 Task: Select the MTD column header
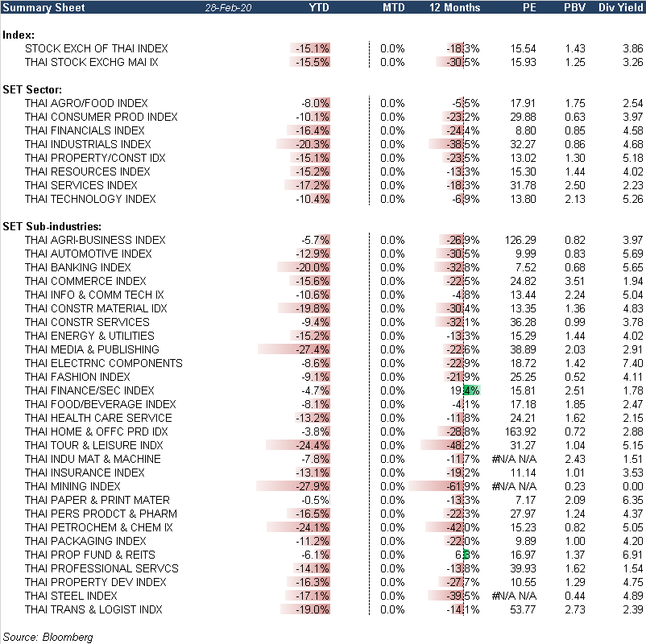(x=393, y=7)
